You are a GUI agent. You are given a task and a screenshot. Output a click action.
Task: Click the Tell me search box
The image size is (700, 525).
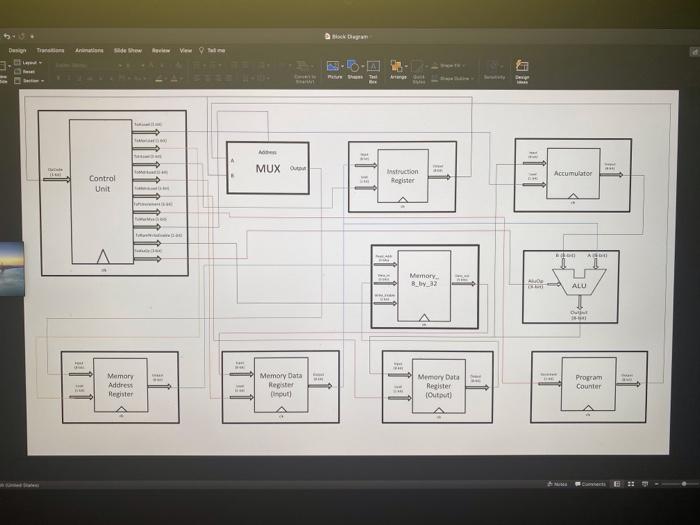212,50
